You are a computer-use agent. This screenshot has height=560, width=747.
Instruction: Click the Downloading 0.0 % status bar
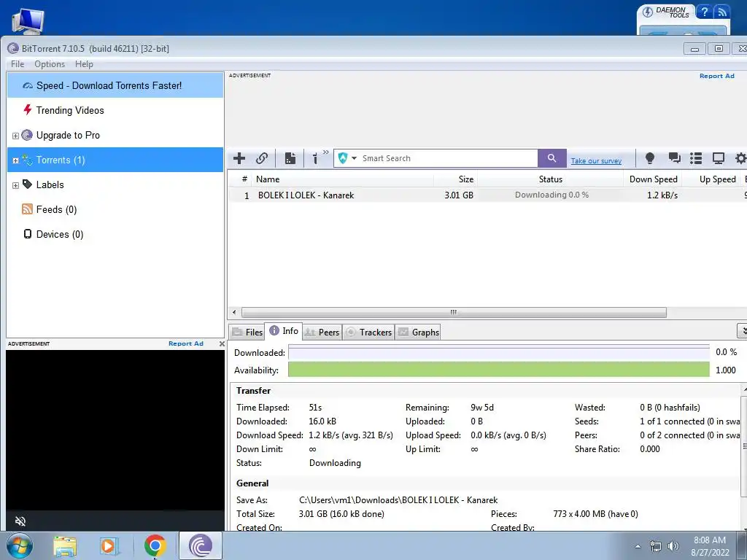tap(551, 195)
